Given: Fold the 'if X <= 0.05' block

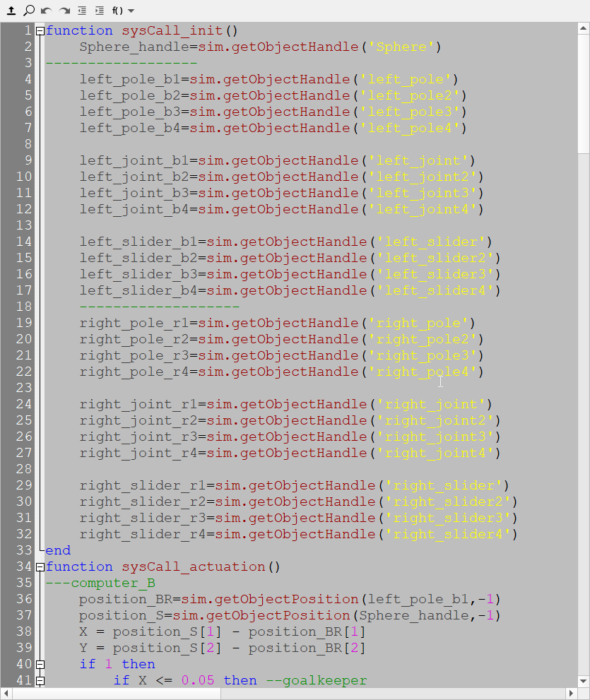Looking at the screenshot, I should click(40, 681).
